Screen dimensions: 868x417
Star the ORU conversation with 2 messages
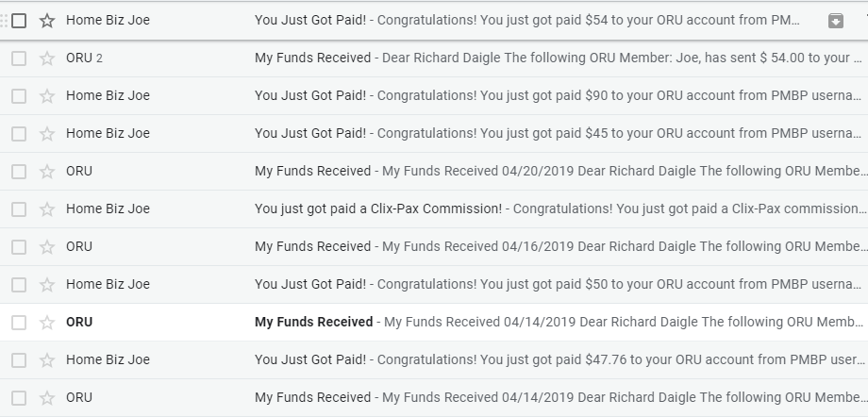click(47, 58)
